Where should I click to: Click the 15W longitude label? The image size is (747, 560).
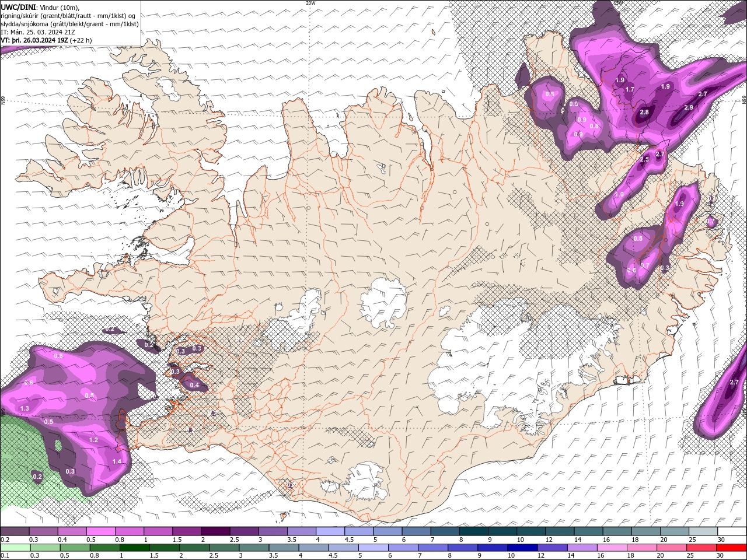point(618,3)
